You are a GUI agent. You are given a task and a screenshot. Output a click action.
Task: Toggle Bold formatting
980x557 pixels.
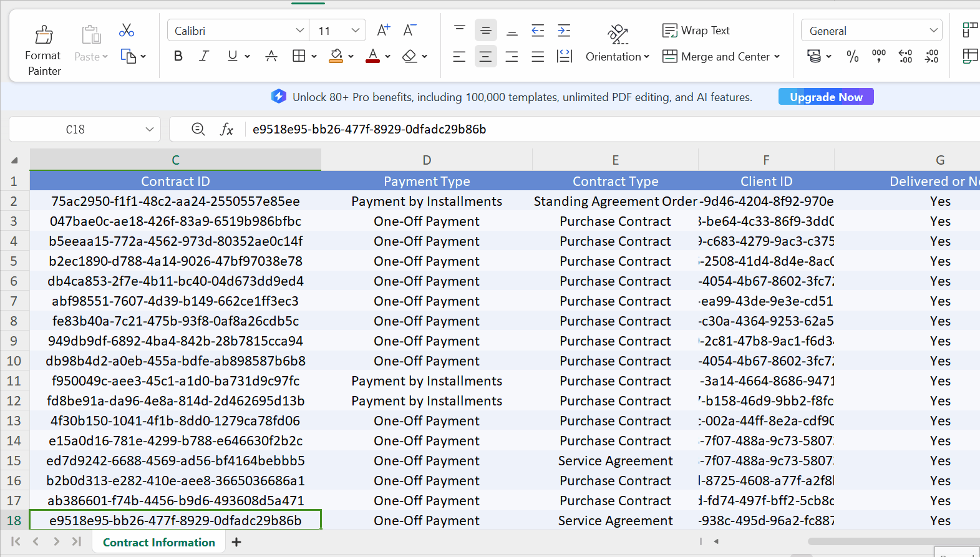coord(178,56)
